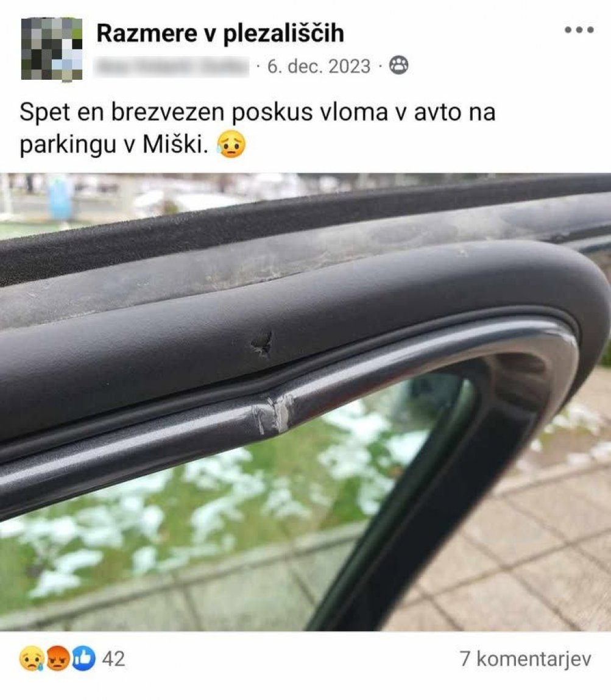
Task: Open the car door damage photo
Action: coord(305,402)
